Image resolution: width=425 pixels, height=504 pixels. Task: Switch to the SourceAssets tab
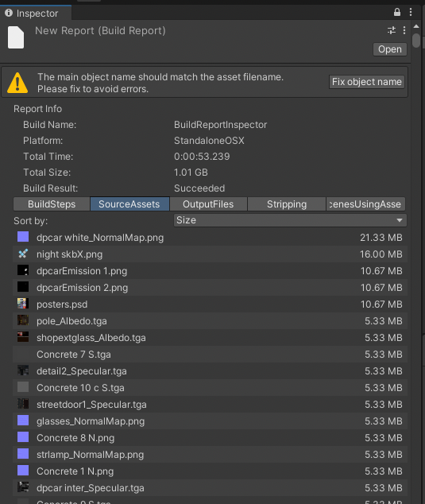(x=129, y=204)
